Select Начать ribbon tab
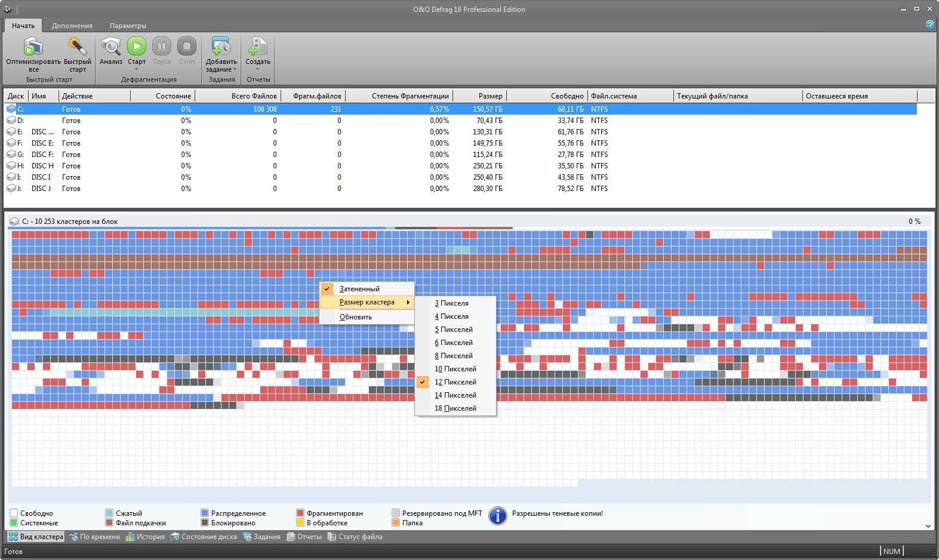939x560 pixels. pyautogui.click(x=23, y=26)
